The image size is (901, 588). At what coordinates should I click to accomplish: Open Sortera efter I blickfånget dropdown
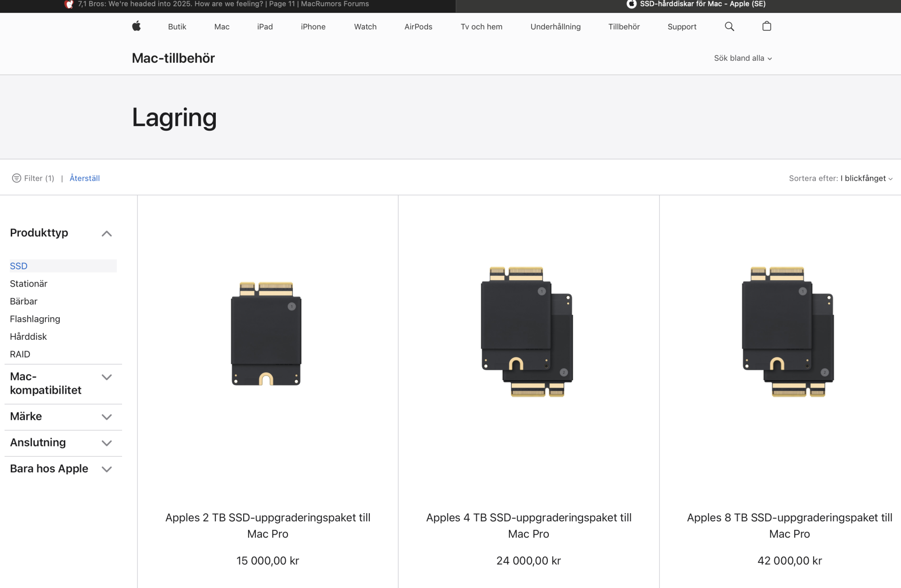pos(841,178)
